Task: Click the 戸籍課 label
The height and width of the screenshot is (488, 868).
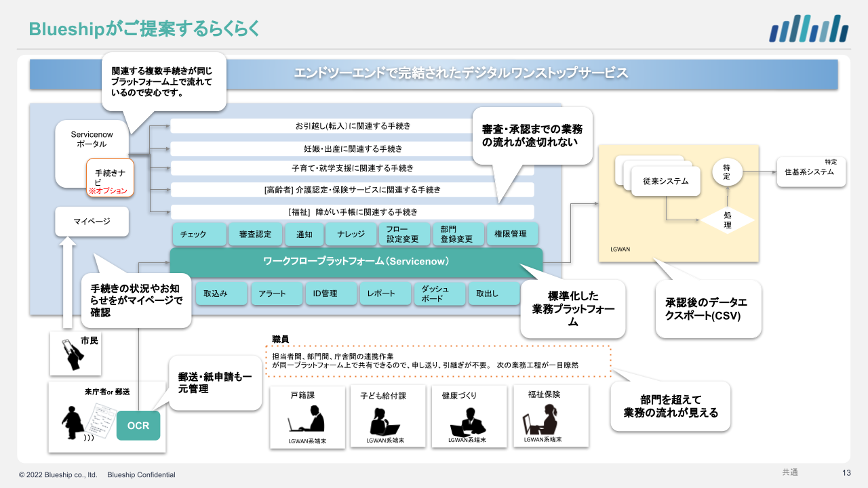Action: [302, 395]
